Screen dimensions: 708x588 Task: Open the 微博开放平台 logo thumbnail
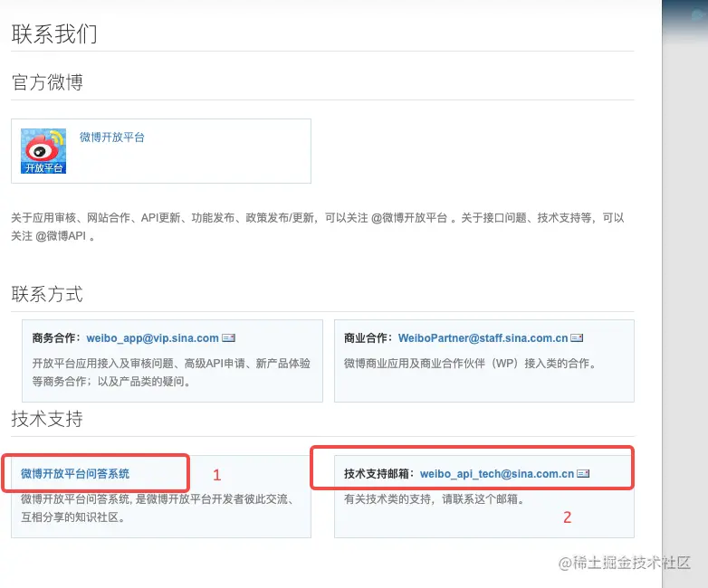pos(43,151)
